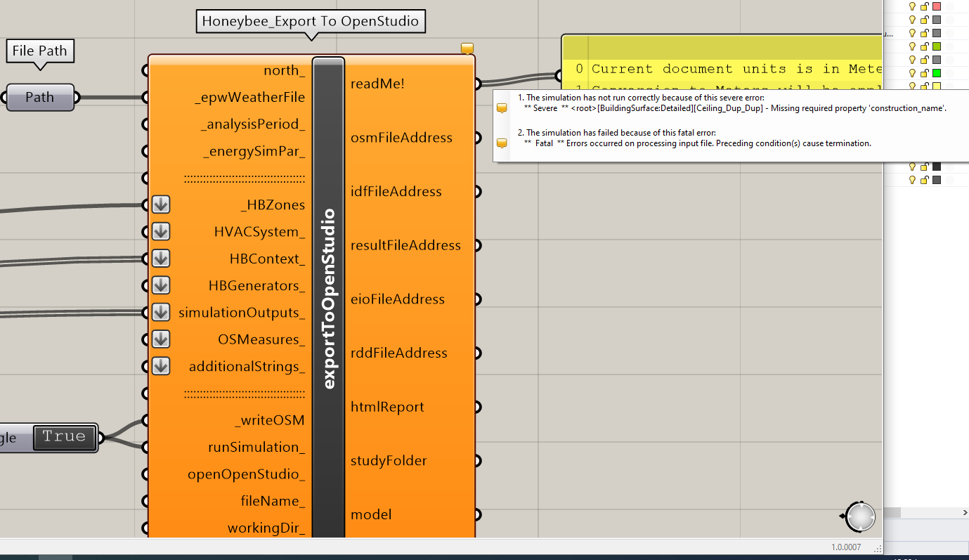The height and width of the screenshot is (560, 969).
Task: Click the fileName_ input label
Action: point(273,501)
